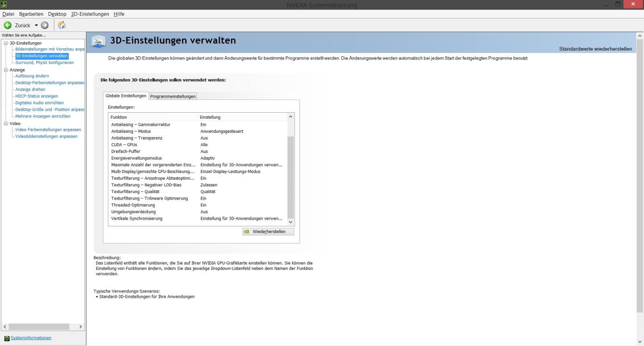The height and width of the screenshot is (346, 644).
Task: Click the task tree left scroll arrow
Action: [5, 327]
